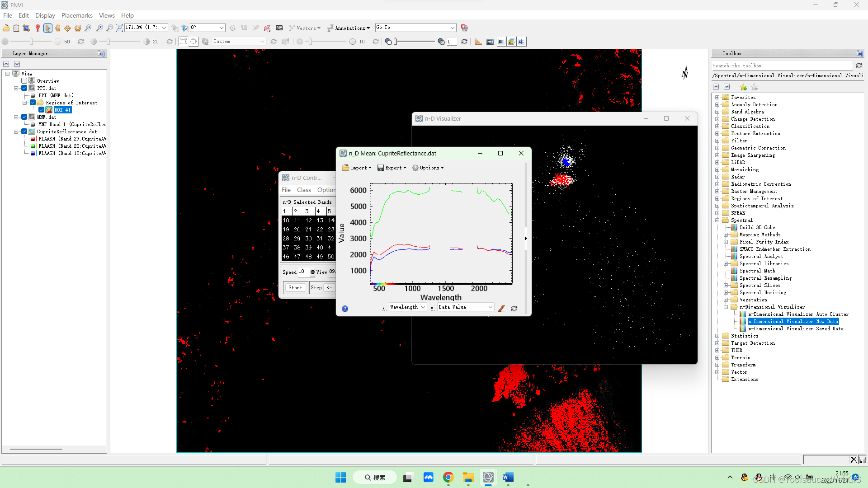Open the zoom percentage dropdown

point(164,28)
